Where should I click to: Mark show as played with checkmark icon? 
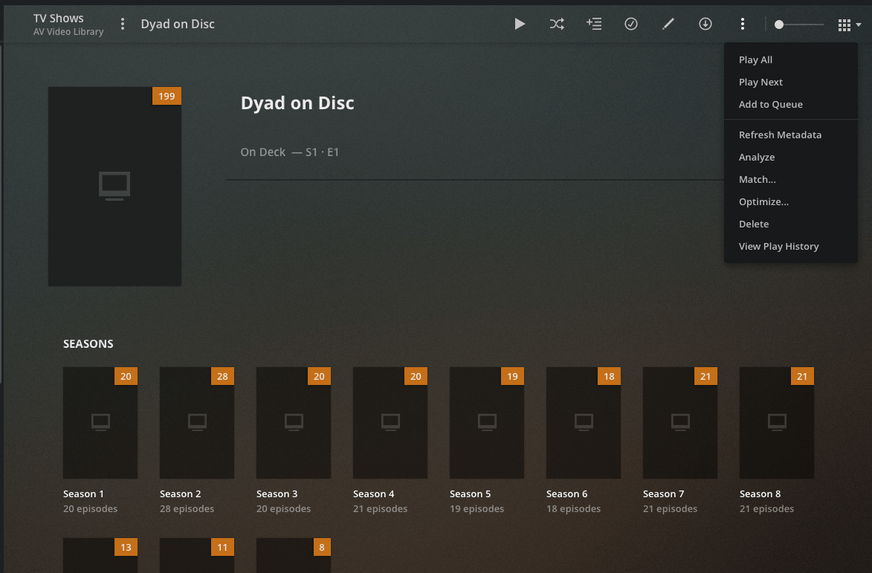(x=631, y=24)
